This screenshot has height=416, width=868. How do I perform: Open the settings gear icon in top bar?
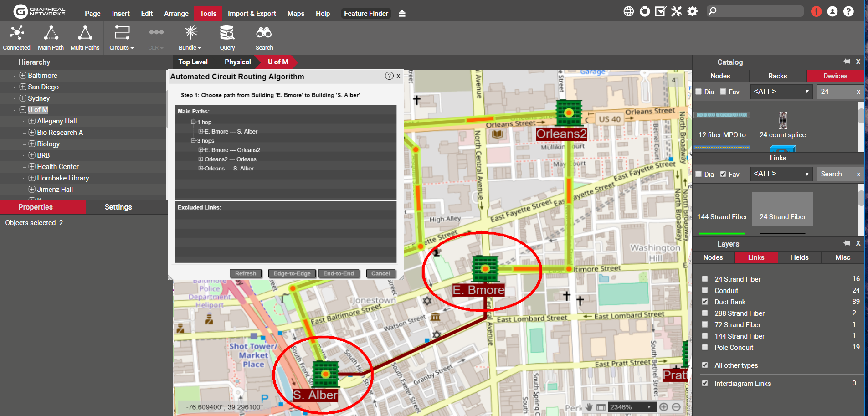[x=693, y=11]
